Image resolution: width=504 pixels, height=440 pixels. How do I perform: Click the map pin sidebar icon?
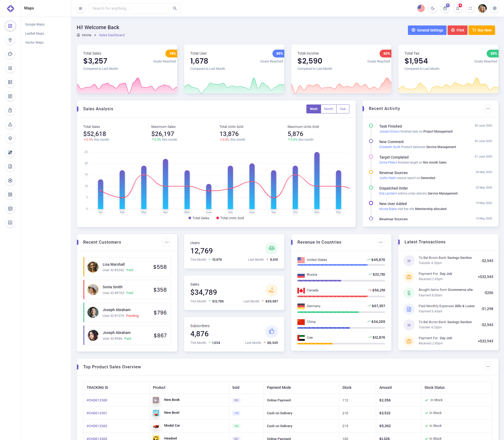coord(10,40)
